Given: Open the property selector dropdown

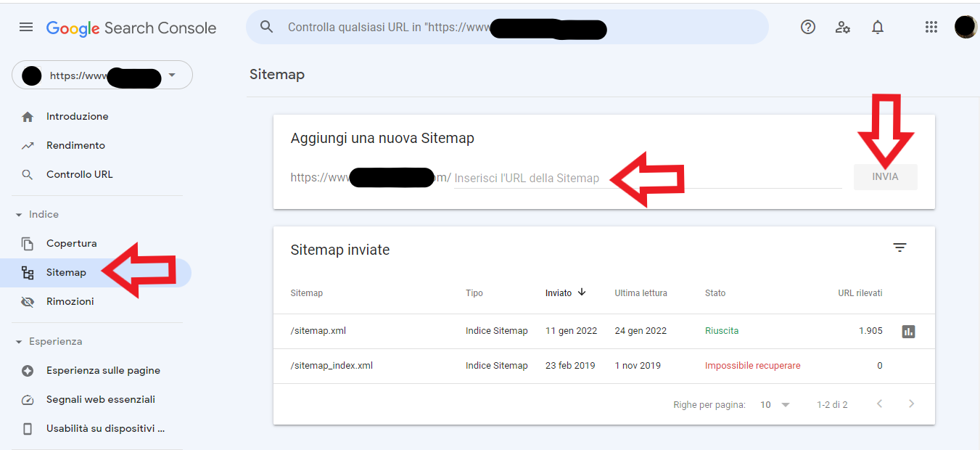Looking at the screenshot, I should click(171, 75).
